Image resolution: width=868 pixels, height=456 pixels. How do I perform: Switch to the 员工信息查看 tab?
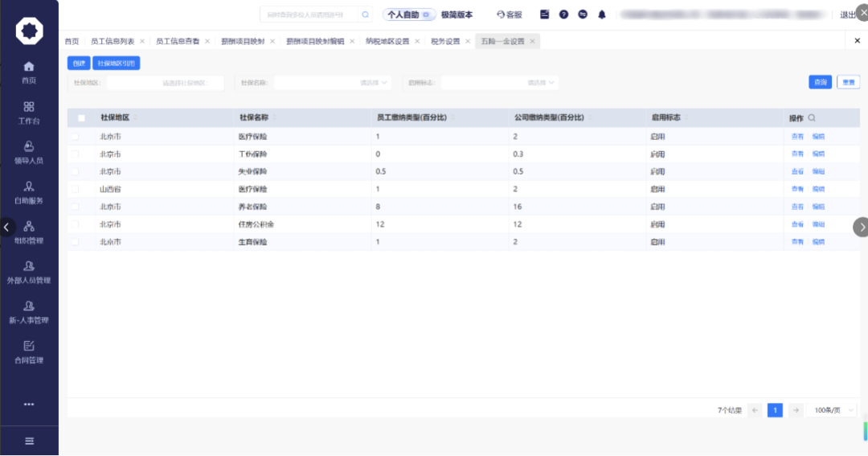[x=178, y=41]
